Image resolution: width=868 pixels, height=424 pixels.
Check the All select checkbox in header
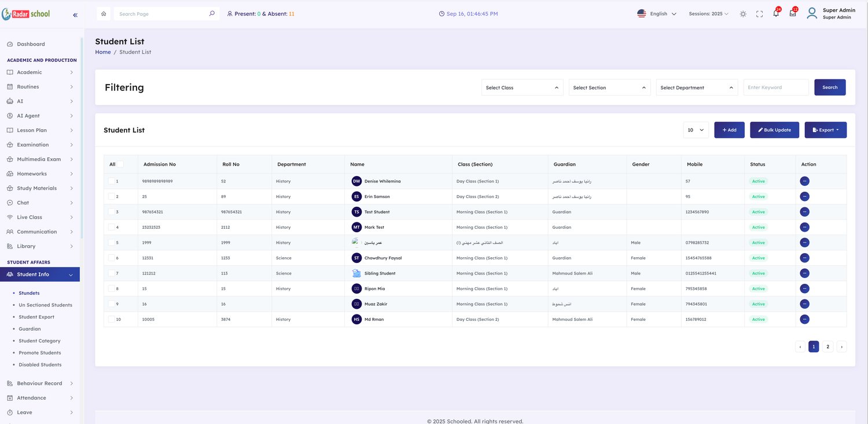click(120, 165)
